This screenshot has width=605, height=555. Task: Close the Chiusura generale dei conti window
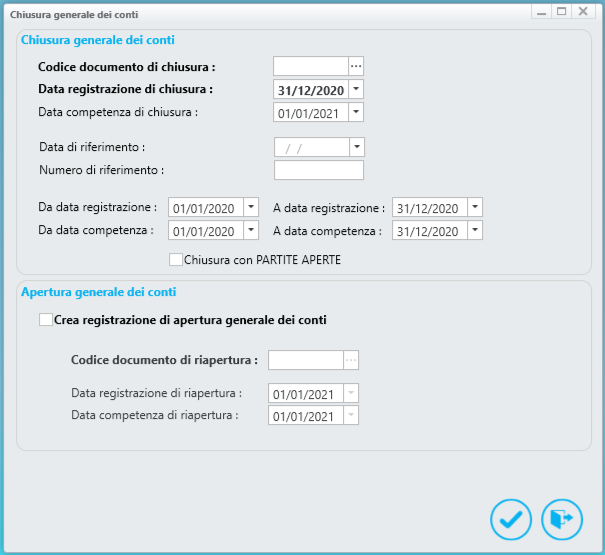point(584,11)
